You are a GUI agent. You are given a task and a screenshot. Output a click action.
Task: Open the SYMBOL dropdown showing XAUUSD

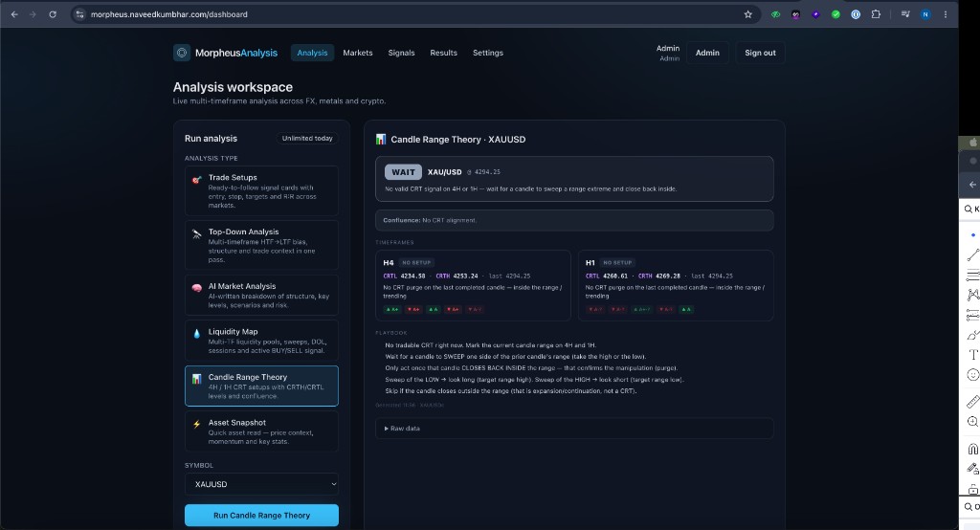(261, 484)
